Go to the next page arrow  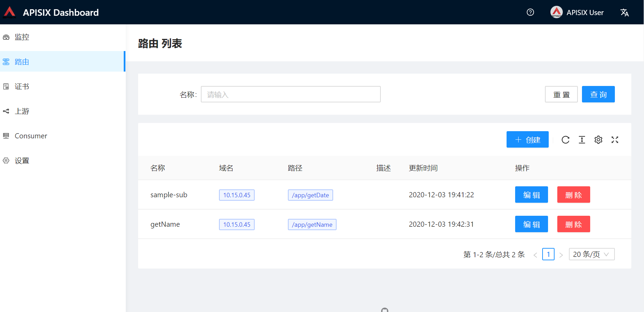tap(561, 255)
